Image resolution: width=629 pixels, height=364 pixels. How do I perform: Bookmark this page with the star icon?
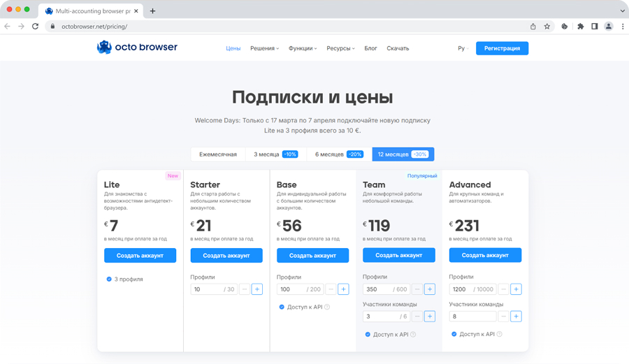547,27
